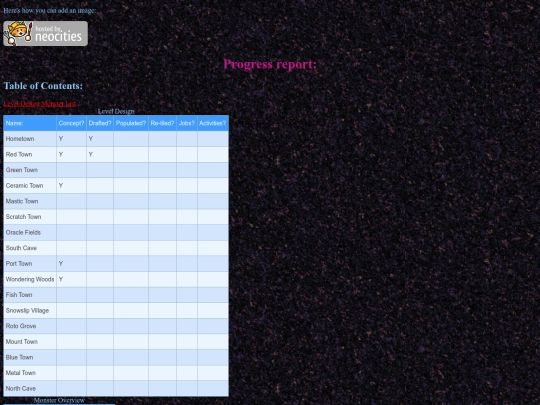Select the Metal Town row name cell
This screenshot has width=540, height=405.
tap(30, 373)
